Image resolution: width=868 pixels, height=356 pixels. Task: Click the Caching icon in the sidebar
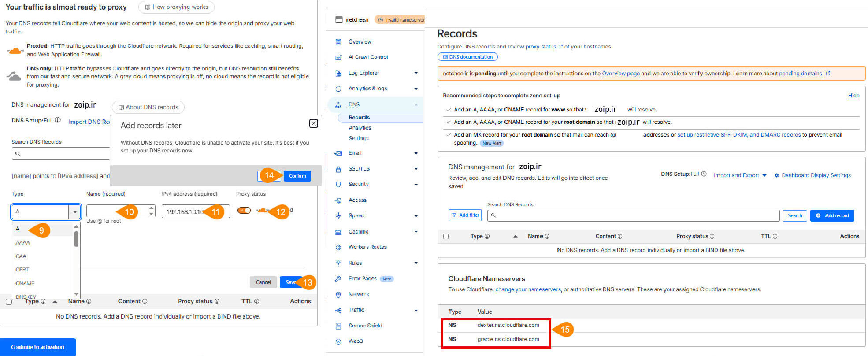pyautogui.click(x=338, y=232)
